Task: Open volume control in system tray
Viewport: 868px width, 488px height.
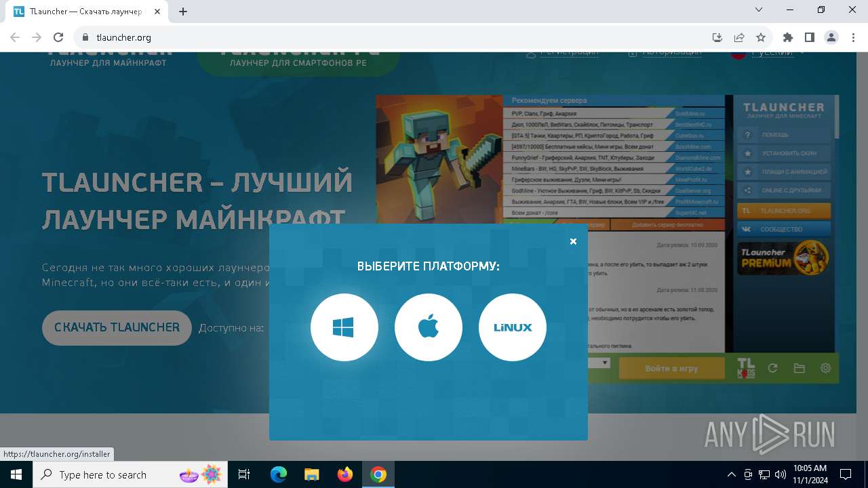Action: click(x=781, y=474)
